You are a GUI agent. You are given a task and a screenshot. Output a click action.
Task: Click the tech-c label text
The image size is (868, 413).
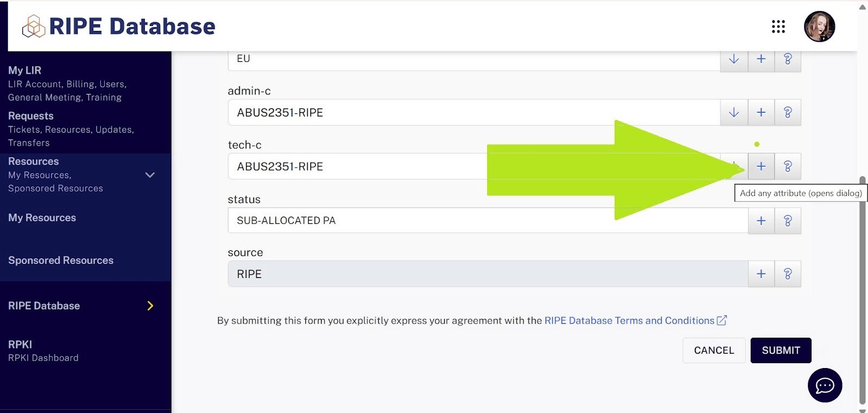pyautogui.click(x=245, y=145)
